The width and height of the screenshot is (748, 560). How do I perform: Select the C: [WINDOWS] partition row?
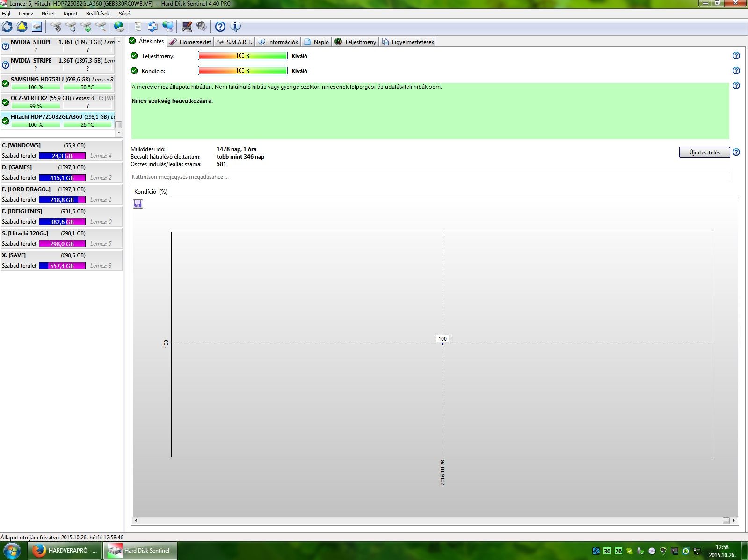pyautogui.click(x=61, y=151)
